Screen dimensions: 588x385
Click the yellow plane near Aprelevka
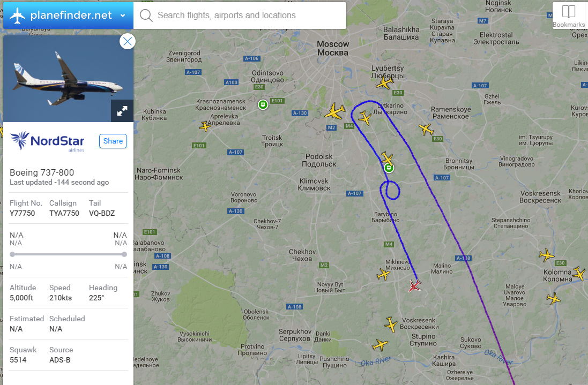(x=205, y=126)
